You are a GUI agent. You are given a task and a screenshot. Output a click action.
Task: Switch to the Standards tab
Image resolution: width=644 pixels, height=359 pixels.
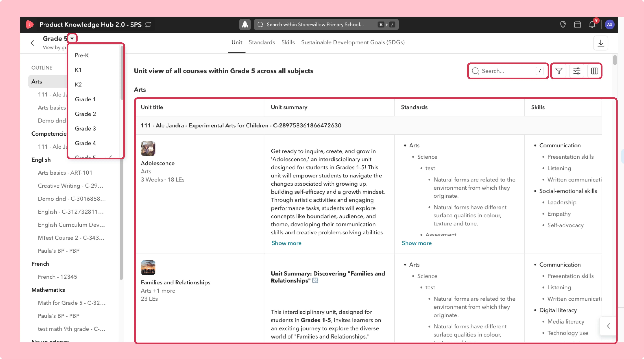click(x=262, y=42)
